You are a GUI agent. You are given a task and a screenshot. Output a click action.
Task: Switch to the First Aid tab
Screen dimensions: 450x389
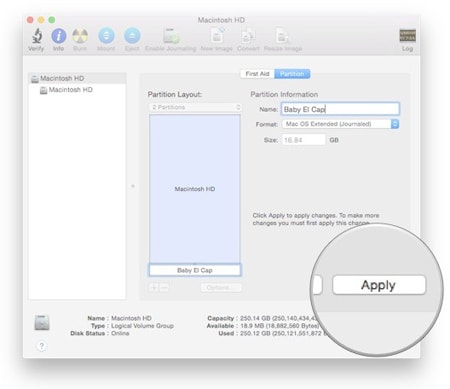[x=257, y=74]
